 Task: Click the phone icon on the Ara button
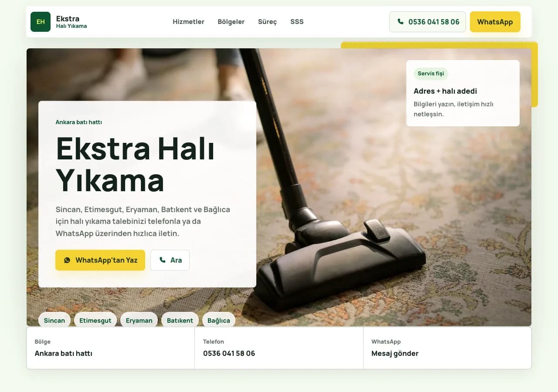(163, 260)
